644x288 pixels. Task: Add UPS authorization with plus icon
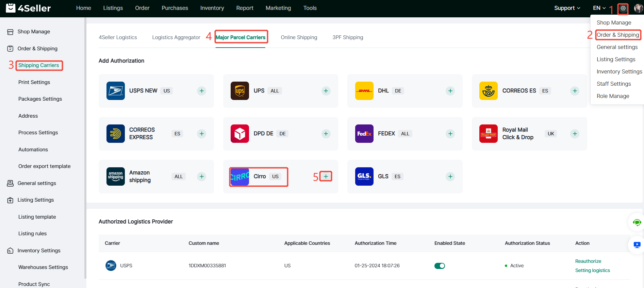pyautogui.click(x=326, y=91)
